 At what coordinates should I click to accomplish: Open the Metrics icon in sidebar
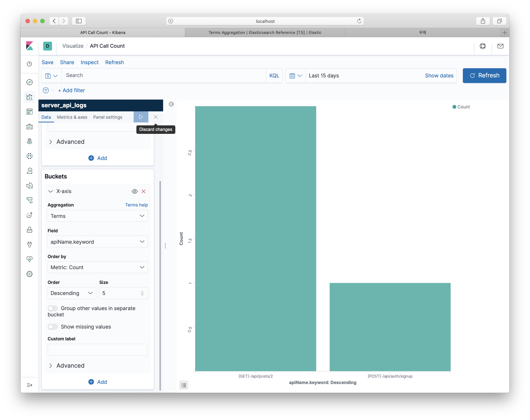point(30,171)
